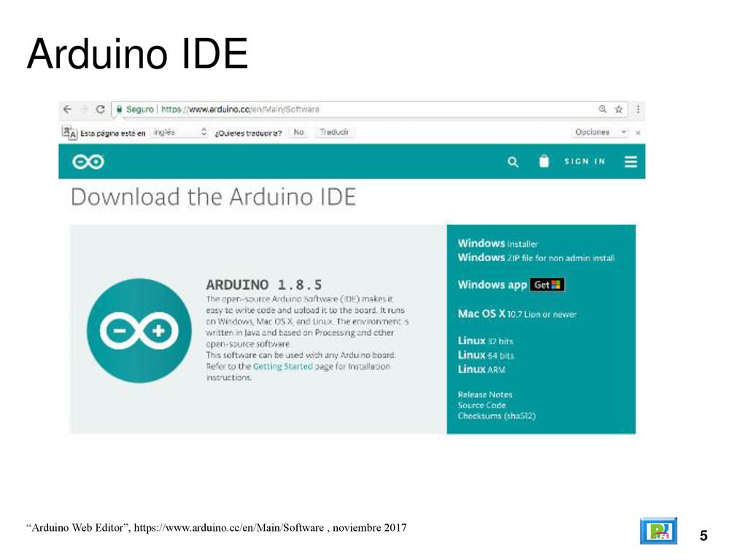The image size is (747, 560).
Task: Close the translation bar
Action: point(638,133)
